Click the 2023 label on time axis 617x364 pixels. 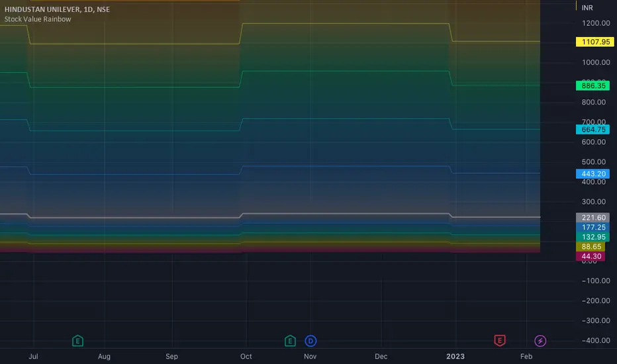tap(455, 357)
